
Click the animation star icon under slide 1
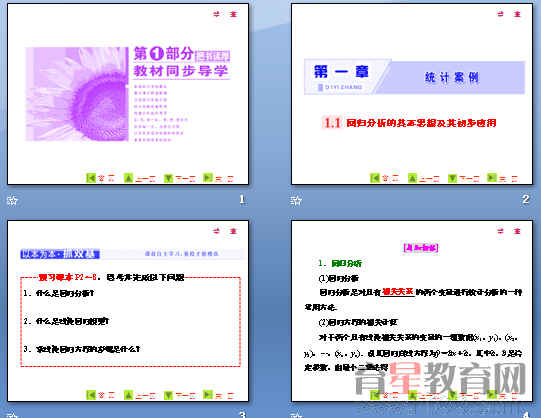coord(12,200)
